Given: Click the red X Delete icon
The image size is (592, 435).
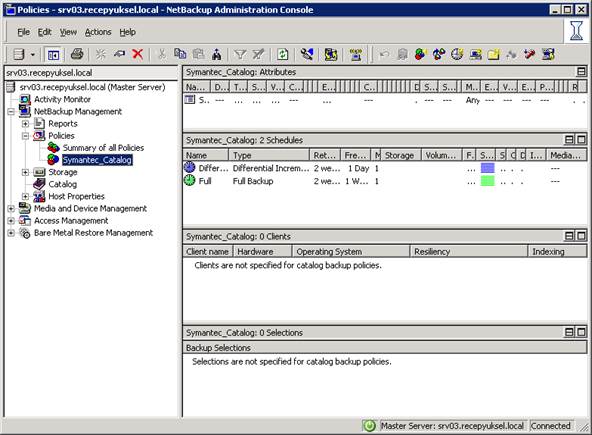Looking at the screenshot, I should [x=137, y=54].
